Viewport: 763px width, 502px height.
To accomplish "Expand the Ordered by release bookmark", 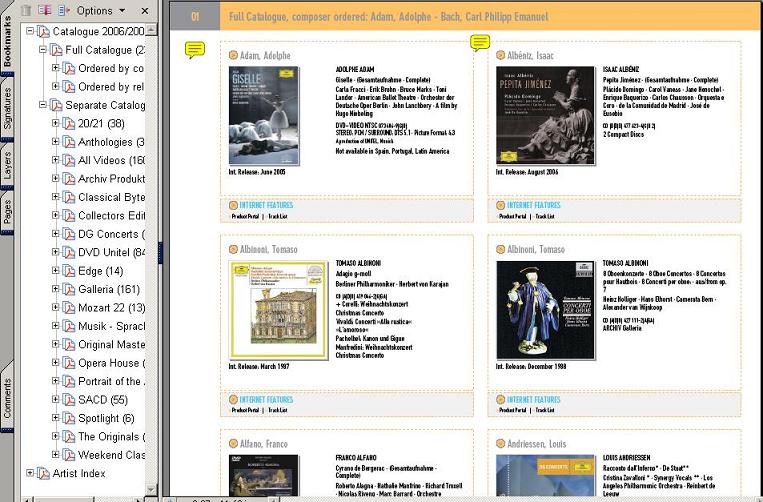I will click(x=55, y=87).
